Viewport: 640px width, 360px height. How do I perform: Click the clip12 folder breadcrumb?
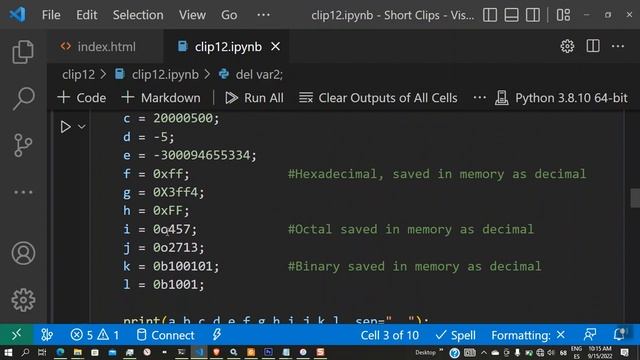click(x=78, y=74)
